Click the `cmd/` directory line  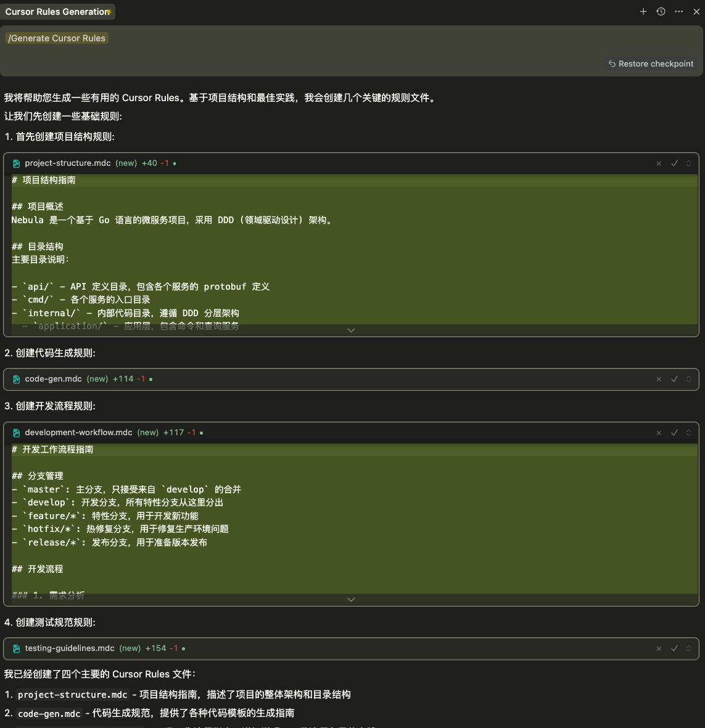pyautogui.click(x=81, y=300)
